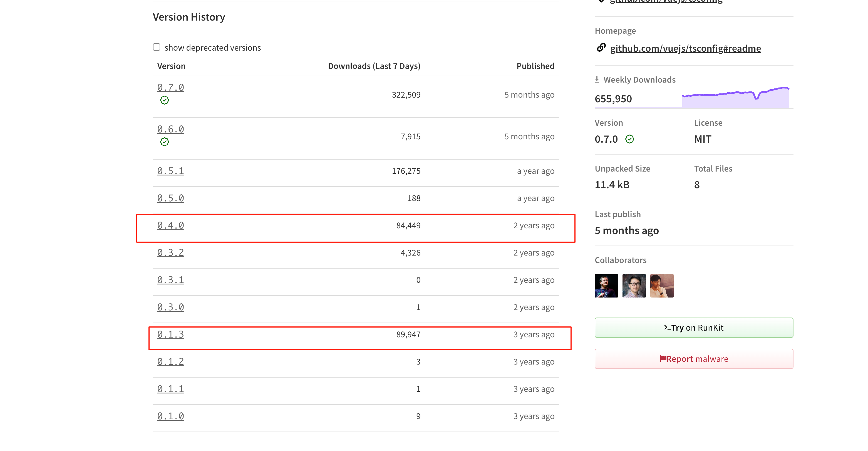Open version 0.7.0 link in table

(170, 88)
